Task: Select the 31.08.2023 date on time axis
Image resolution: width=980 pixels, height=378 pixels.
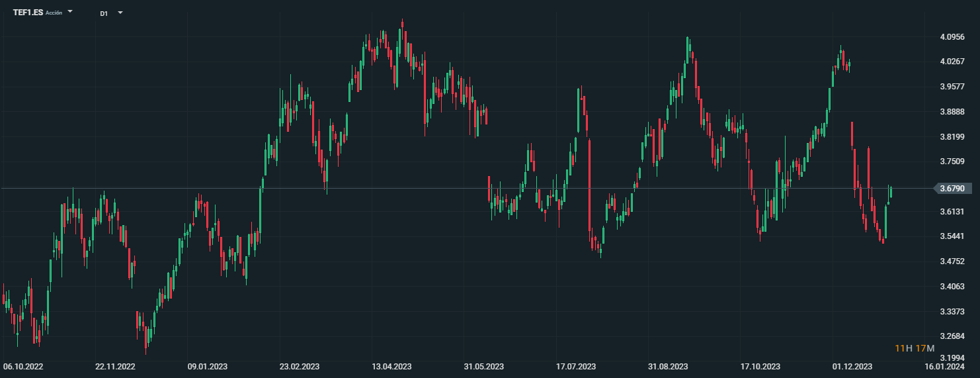Action: point(668,366)
